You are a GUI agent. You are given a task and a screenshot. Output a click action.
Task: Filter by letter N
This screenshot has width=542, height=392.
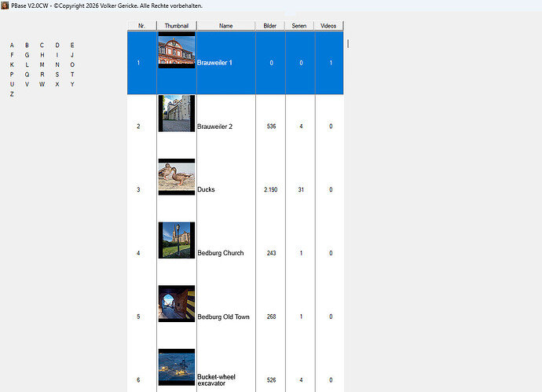[x=57, y=64]
